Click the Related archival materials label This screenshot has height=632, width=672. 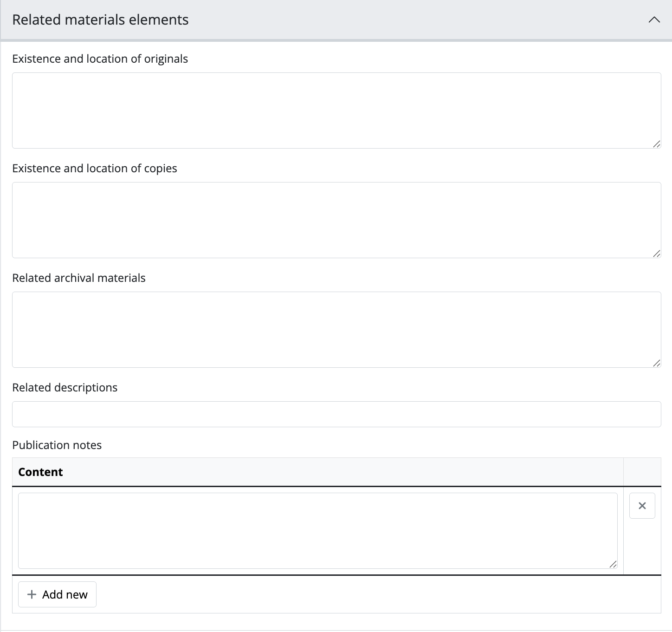[x=79, y=278]
